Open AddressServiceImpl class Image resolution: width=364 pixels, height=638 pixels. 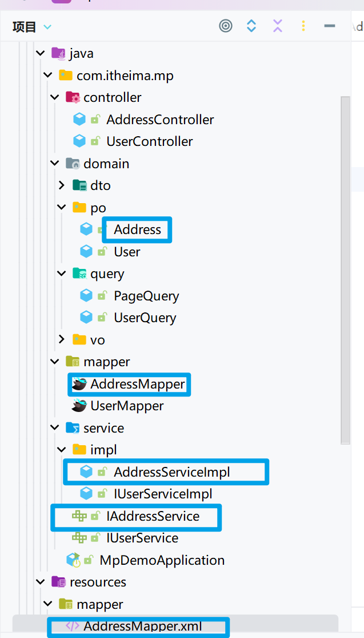click(171, 472)
